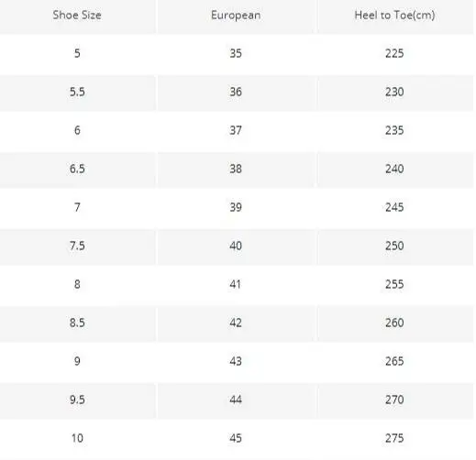Click heel to toe value 250
Viewport: 476px width, 460px height.
tap(394, 246)
